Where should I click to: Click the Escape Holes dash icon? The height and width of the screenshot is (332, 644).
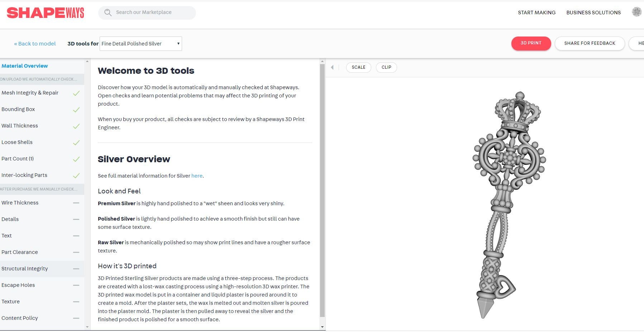click(x=76, y=285)
